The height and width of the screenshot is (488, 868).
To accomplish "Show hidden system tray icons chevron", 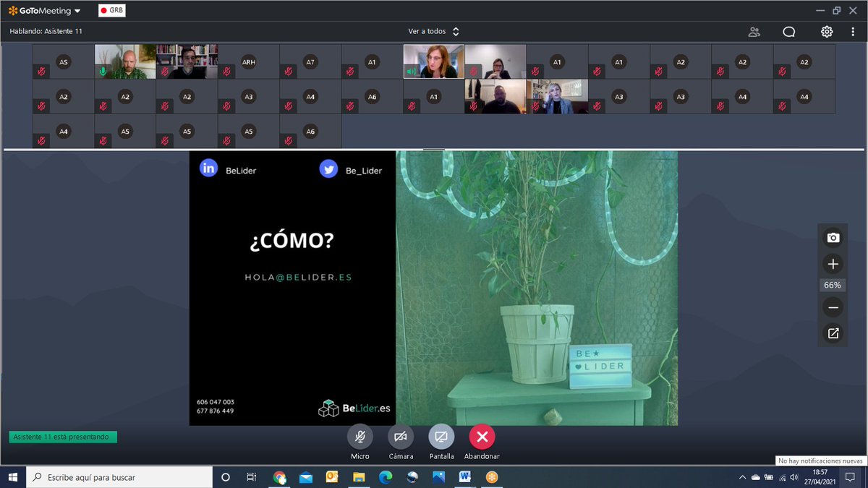I will click(x=743, y=477).
